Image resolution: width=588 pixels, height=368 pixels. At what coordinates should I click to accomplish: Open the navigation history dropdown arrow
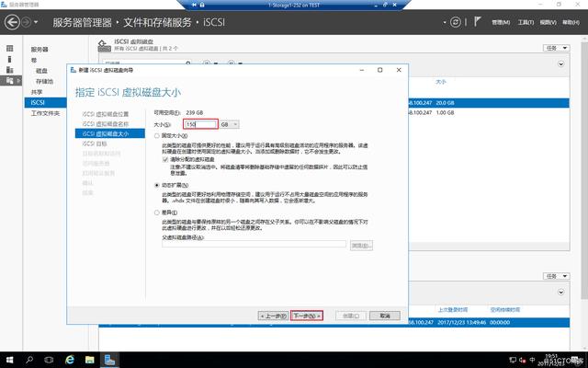coord(36,22)
